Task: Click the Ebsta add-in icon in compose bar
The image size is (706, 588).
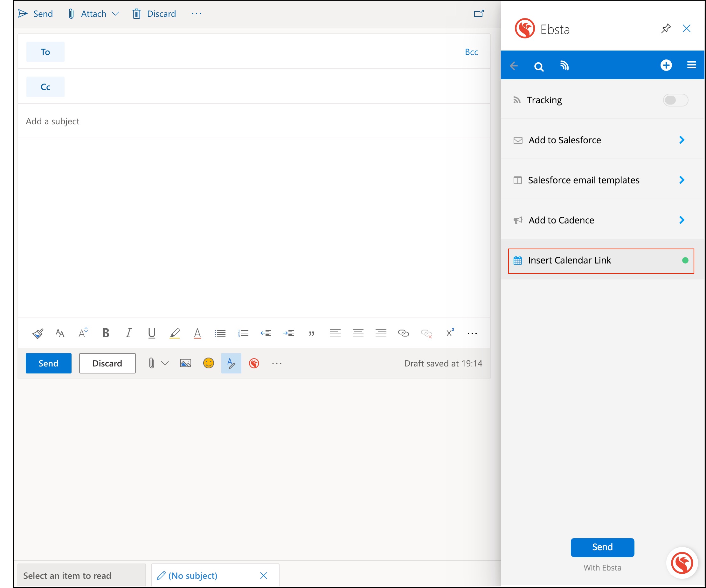Action: click(x=254, y=363)
